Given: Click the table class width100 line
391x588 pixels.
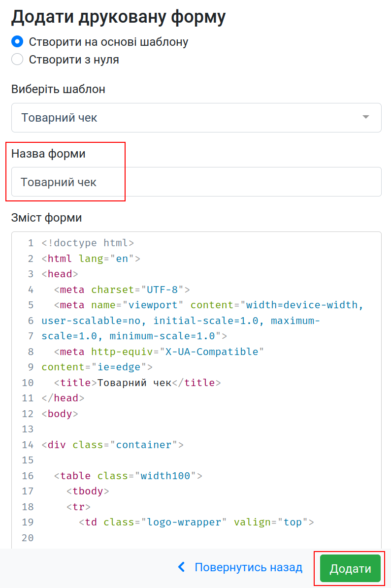Looking at the screenshot, I should [128, 476].
